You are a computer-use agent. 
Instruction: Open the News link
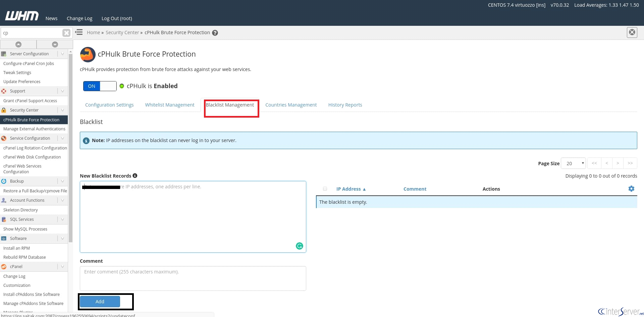click(51, 18)
